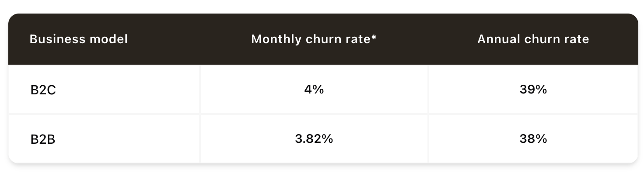Click the "Monthly churn rate*" column header
Viewport: 644px width, 180px height.
click(x=314, y=39)
